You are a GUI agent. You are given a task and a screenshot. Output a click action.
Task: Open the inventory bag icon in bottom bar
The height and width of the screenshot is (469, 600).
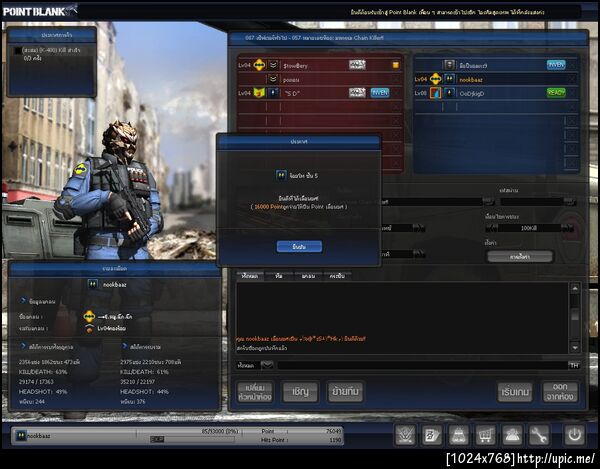click(458, 435)
